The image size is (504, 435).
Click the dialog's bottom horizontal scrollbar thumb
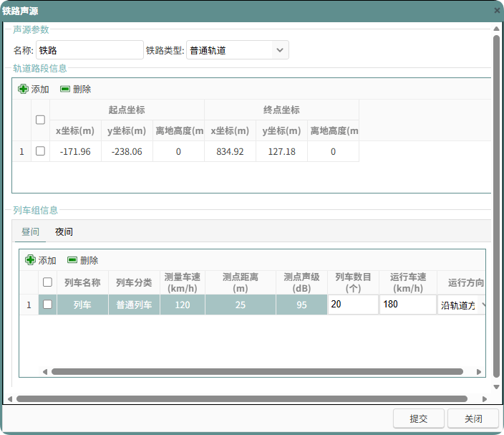(242, 399)
